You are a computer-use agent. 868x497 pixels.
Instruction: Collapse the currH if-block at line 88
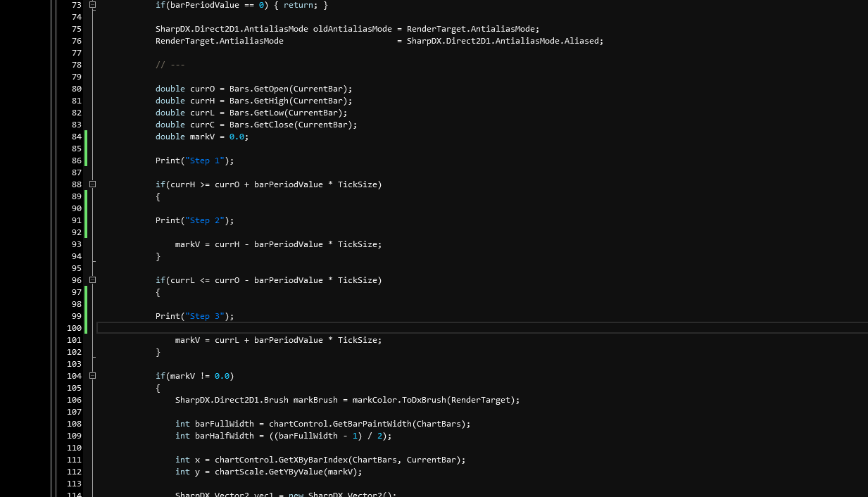tap(92, 184)
